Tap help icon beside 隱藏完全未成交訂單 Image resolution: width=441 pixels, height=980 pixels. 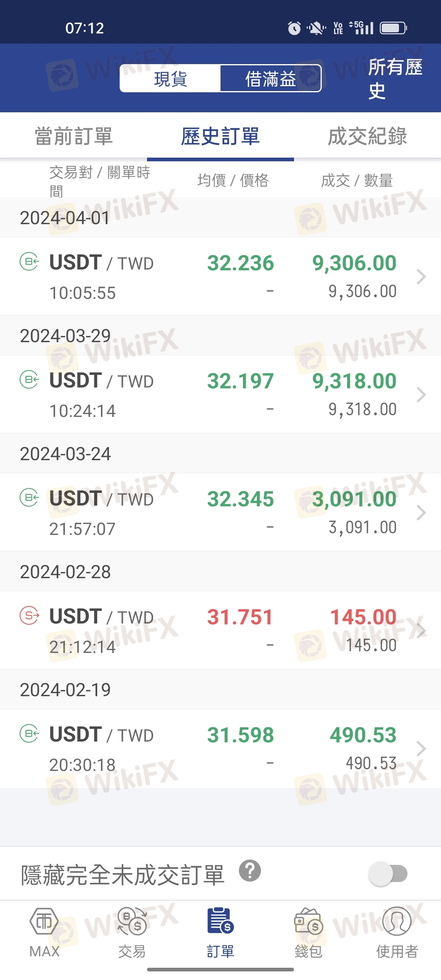[250, 871]
